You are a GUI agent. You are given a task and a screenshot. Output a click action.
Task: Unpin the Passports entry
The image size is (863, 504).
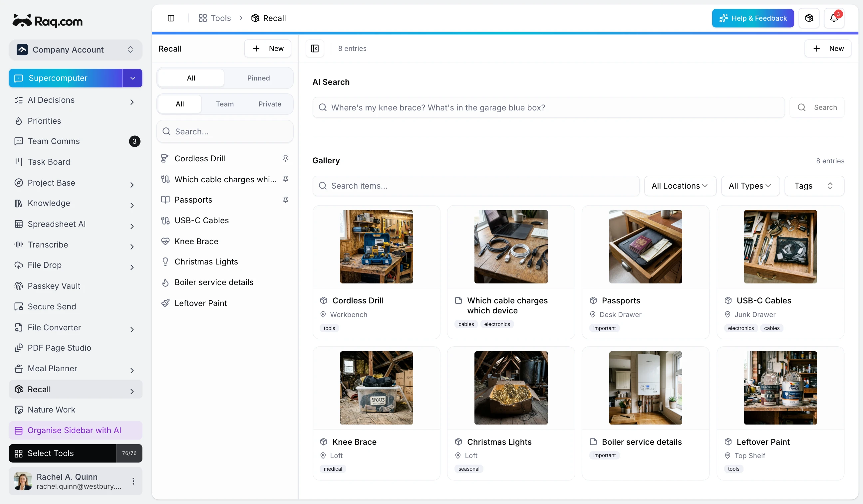285,200
